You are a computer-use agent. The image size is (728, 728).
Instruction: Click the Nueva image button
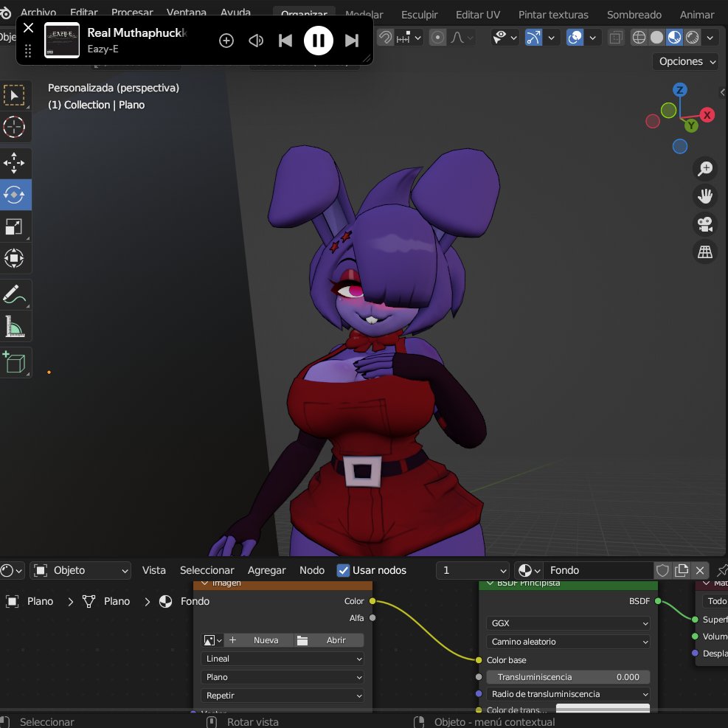pos(259,640)
